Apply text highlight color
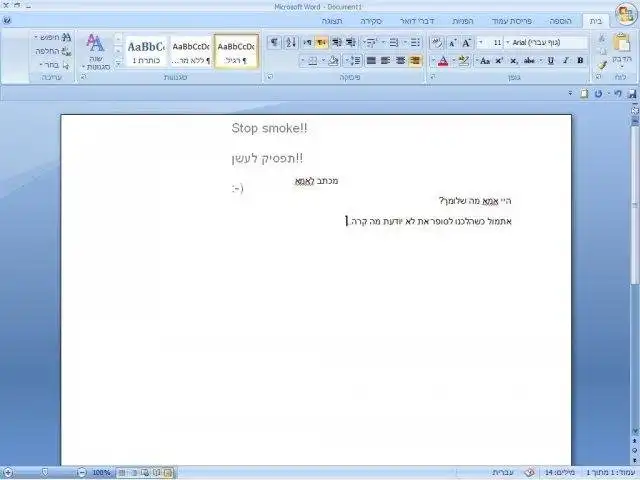 (x=464, y=61)
